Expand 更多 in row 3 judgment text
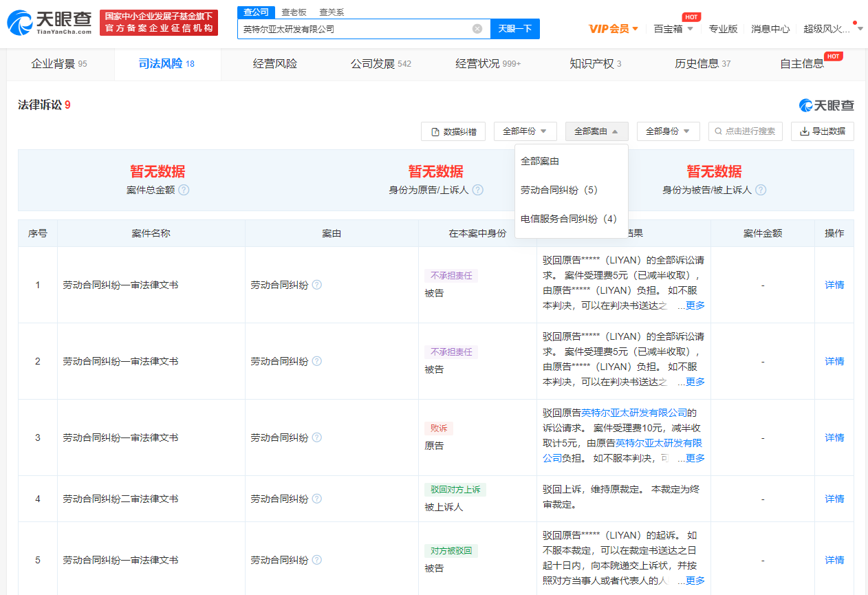 coord(695,458)
